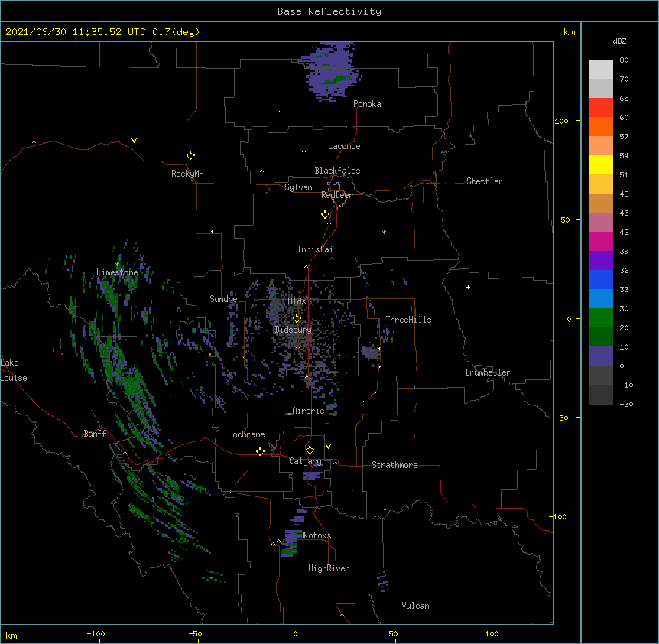
Task: Click the Base_Reflectivity title text
Action: point(329,11)
